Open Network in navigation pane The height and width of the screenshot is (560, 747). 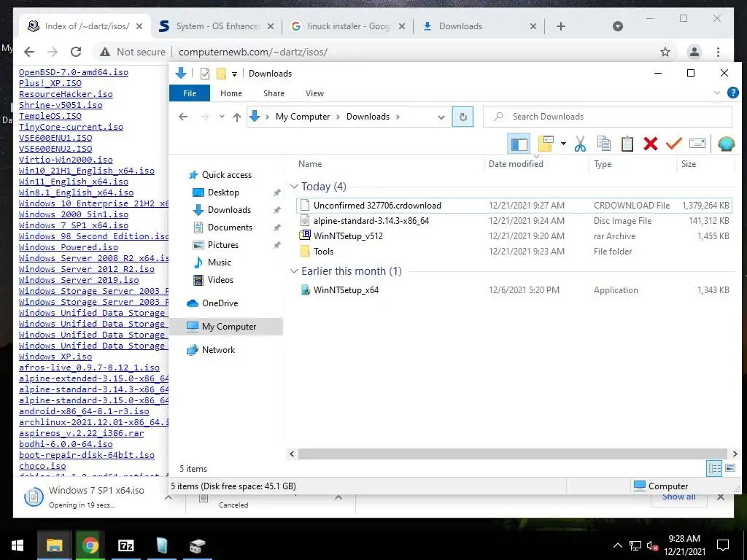(218, 349)
